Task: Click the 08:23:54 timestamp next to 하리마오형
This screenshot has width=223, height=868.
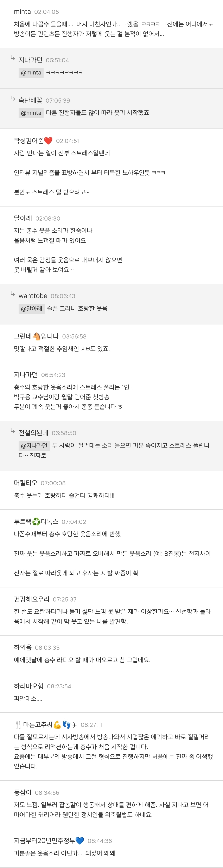Action: (x=59, y=686)
